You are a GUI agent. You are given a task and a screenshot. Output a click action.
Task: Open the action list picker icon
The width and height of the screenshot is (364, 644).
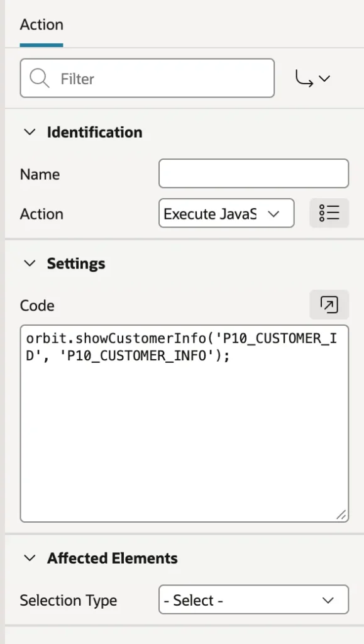tap(329, 213)
